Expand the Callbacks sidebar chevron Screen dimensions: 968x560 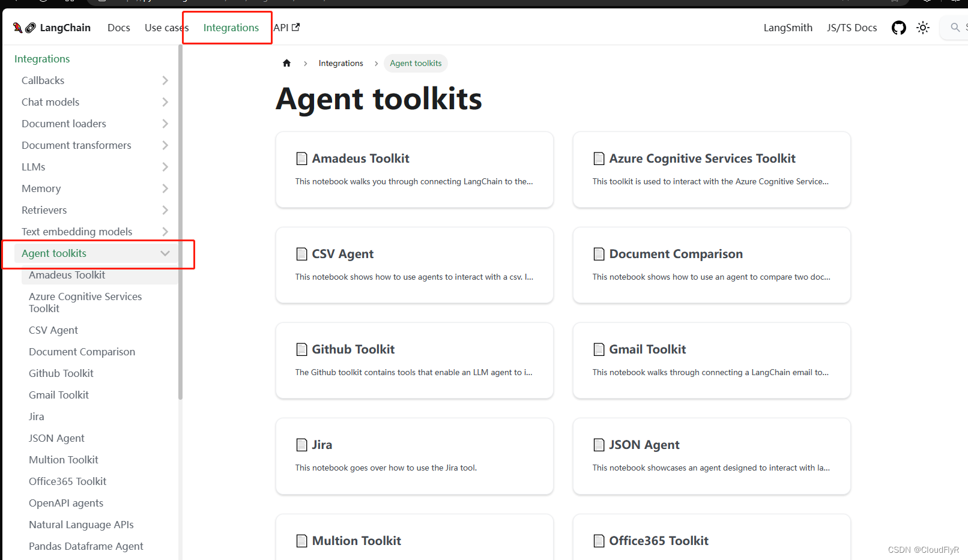click(165, 80)
